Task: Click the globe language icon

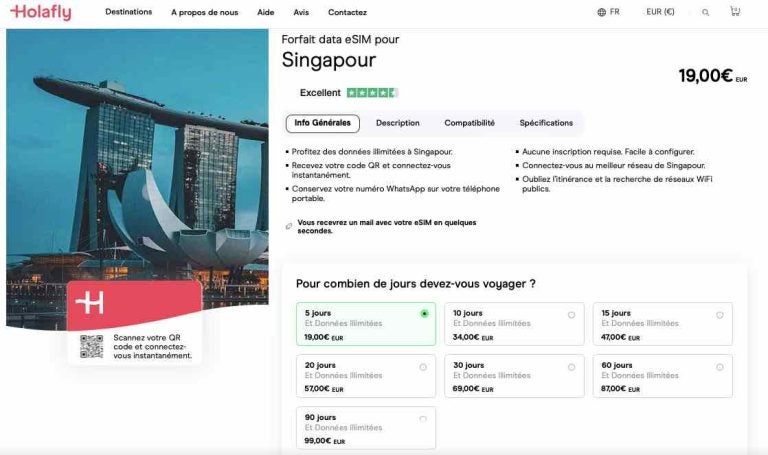Action: [601, 13]
